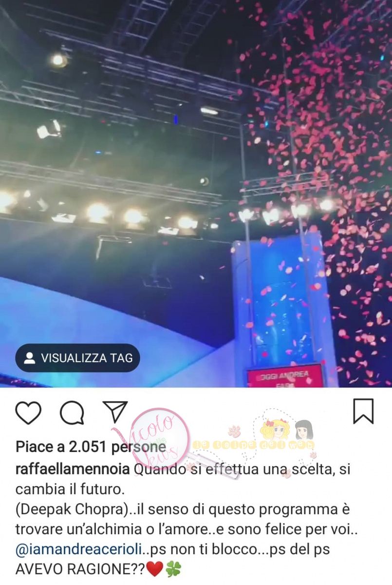392x585 pixels.
Task: Tap the video to pause playback
Action: [196, 194]
